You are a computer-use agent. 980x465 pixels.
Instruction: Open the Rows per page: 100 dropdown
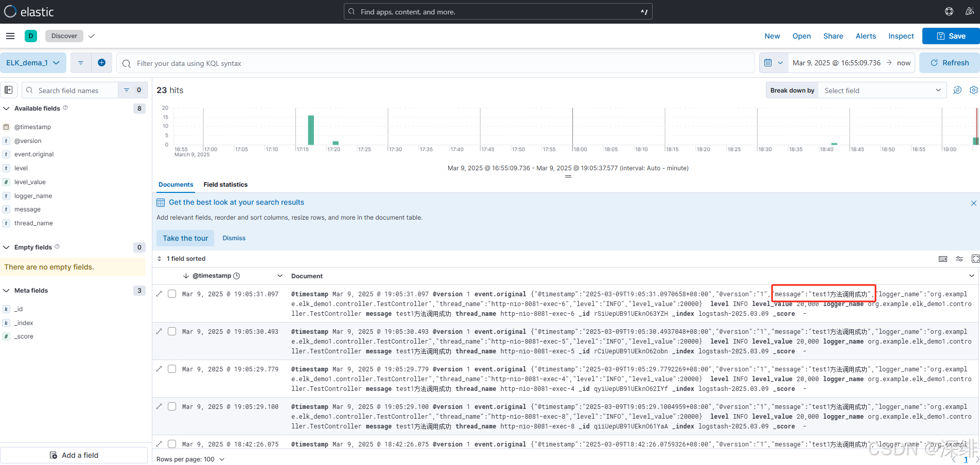pos(190,459)
